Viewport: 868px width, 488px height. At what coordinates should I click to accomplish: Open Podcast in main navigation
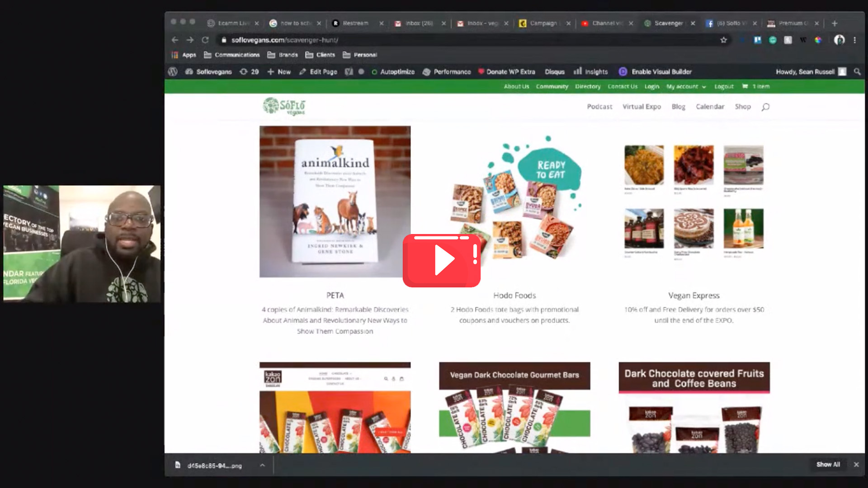599,107
